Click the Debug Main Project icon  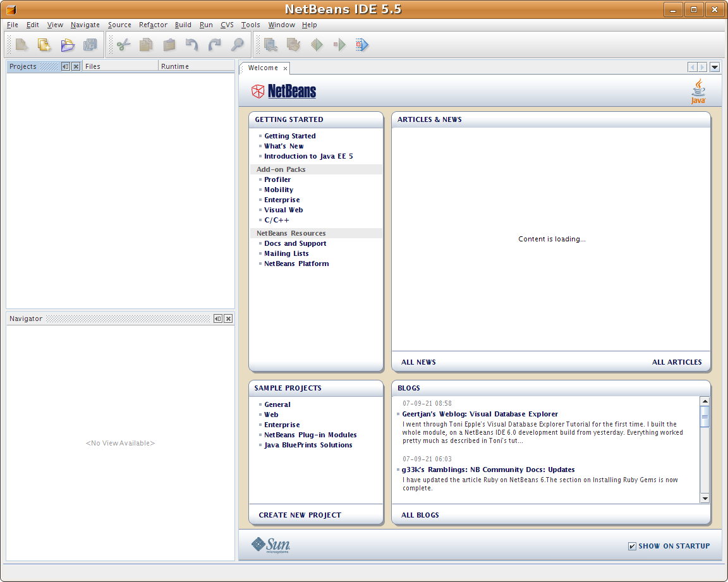pos(339,45)
